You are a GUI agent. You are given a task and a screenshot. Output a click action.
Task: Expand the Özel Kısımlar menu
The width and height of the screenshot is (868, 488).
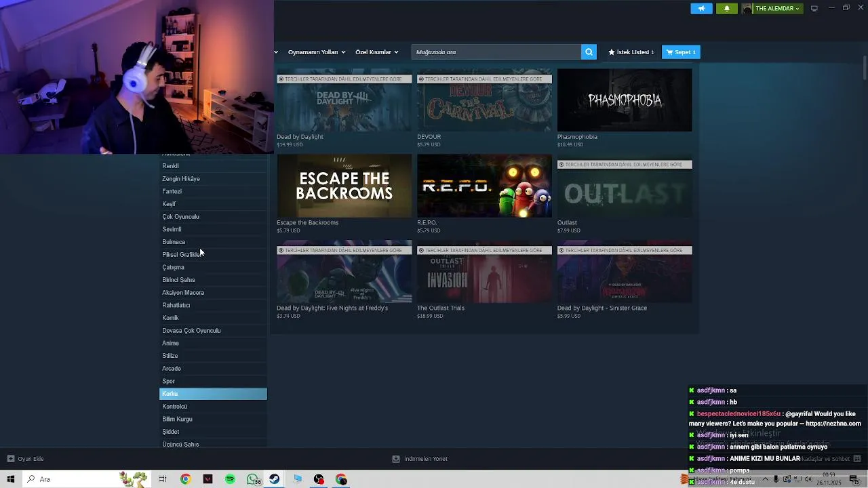tap(377, 52)
